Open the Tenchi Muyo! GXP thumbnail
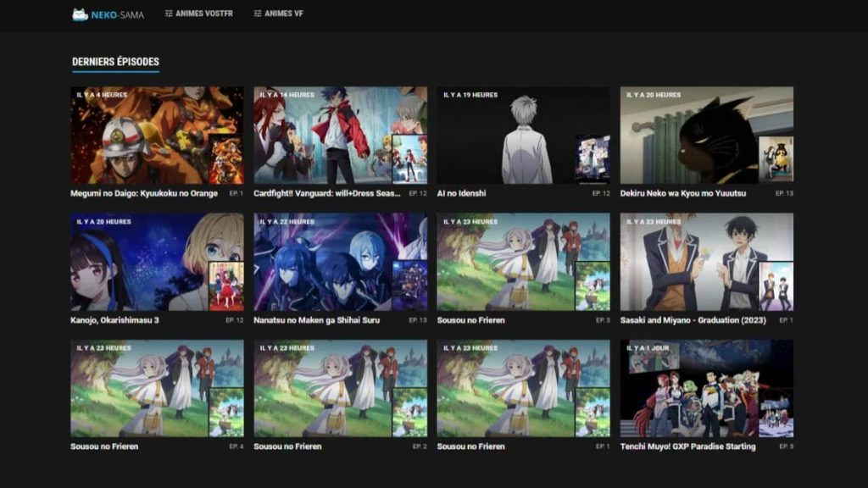This screenshot has height=488, width=868. (706, 388)
